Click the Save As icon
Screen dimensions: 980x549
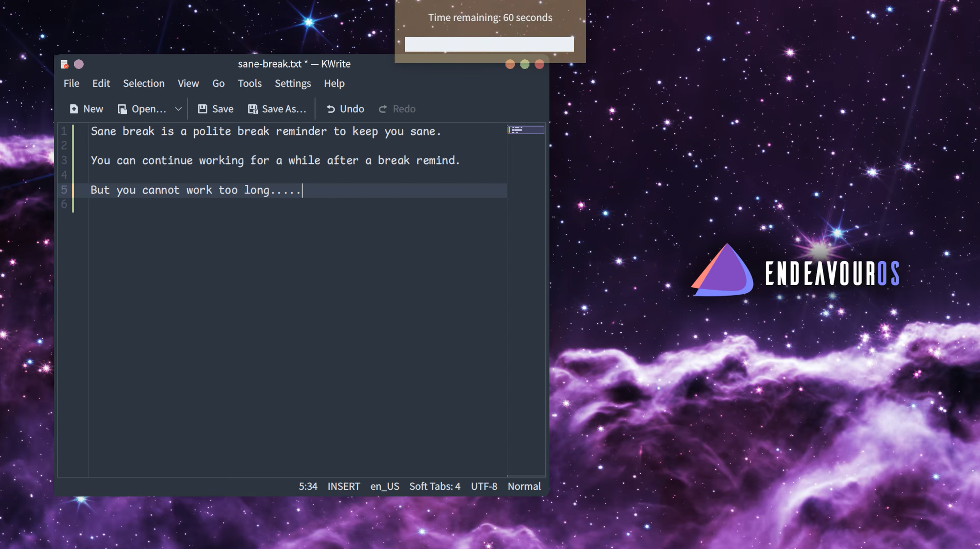click(x=253, y=109)
